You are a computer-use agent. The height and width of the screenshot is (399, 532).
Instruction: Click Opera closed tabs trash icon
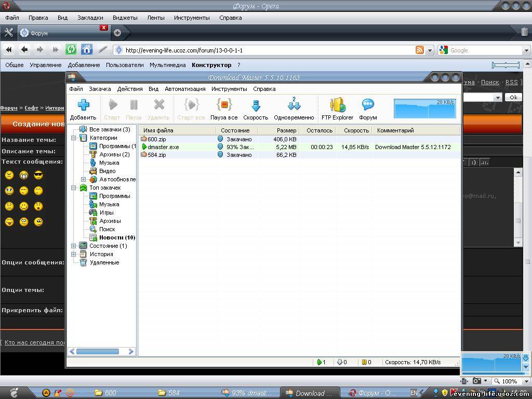[x=524, y=32]
